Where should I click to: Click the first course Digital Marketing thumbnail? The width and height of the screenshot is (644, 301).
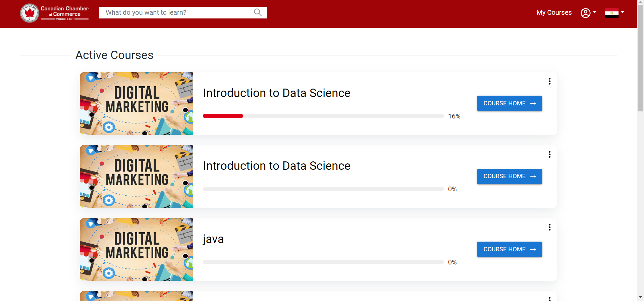136,103
